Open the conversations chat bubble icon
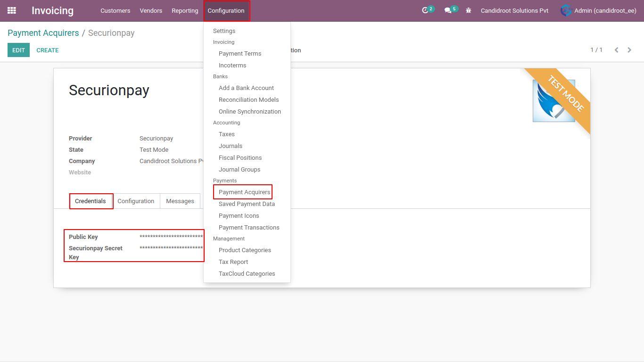This screenshot has height=362, width=644. click(x=448, y=10)
